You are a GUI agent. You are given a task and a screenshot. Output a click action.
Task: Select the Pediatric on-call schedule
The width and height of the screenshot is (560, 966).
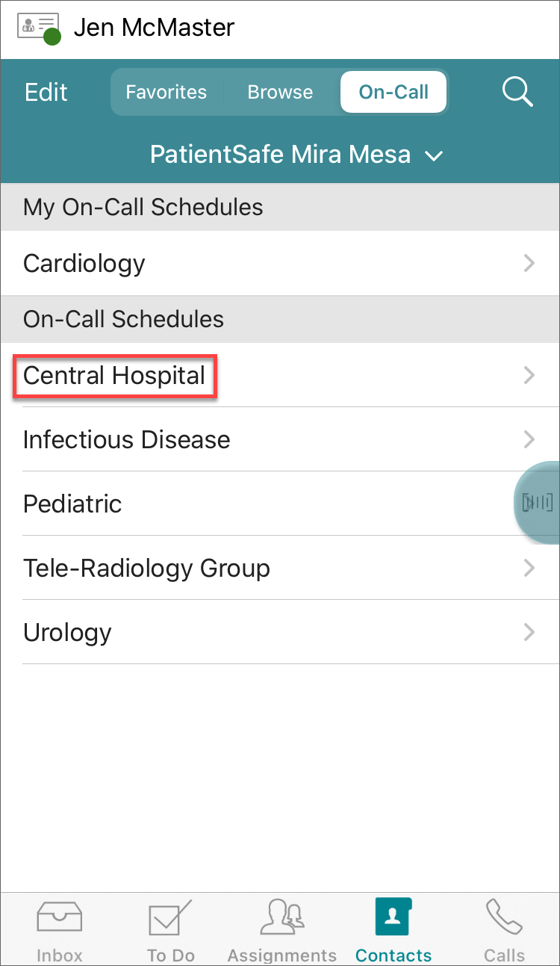pos(72,504)
